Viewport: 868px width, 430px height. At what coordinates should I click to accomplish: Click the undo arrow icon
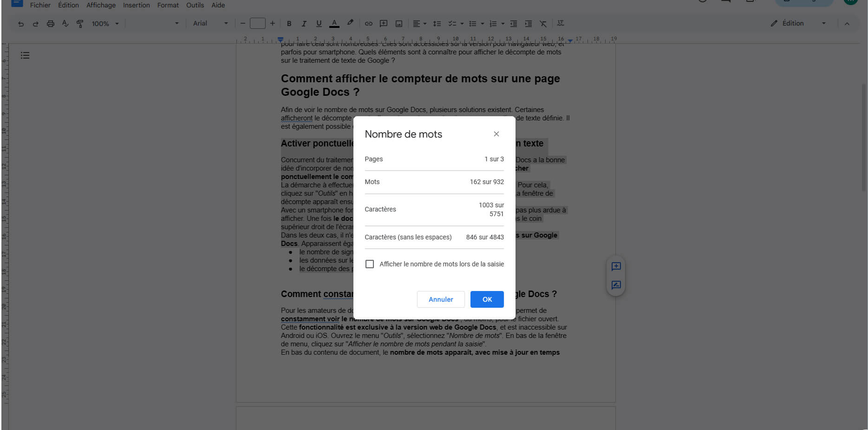(21, 24)
